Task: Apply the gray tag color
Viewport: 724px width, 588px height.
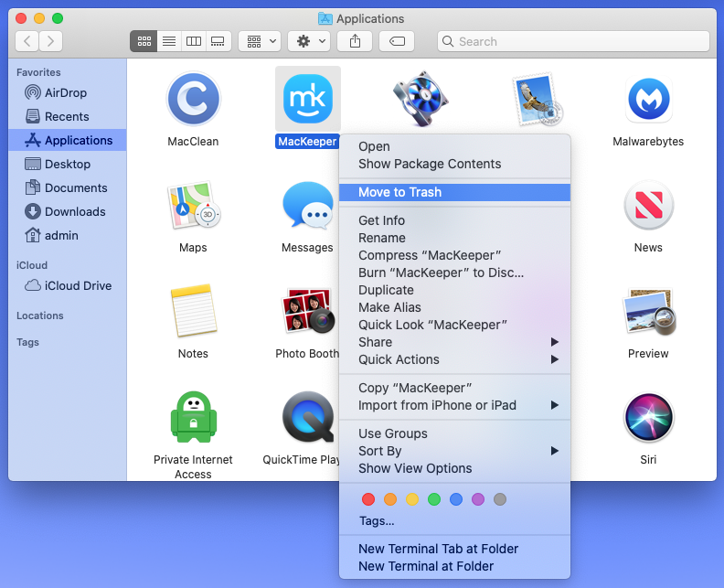Action: click(500, 499)
